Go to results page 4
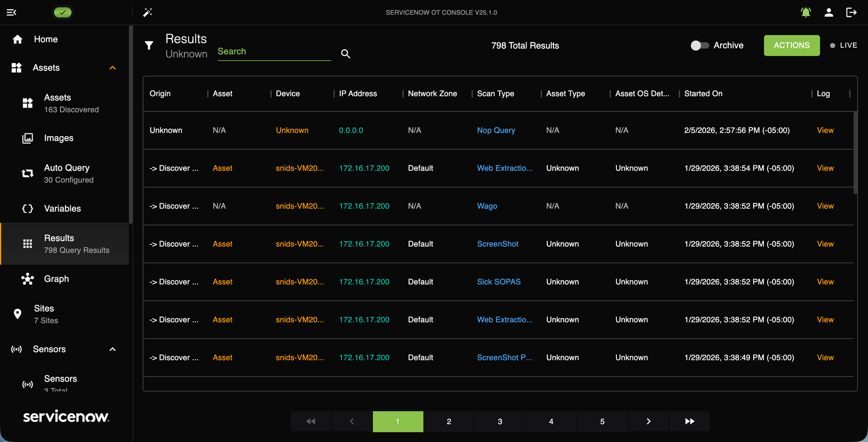868x442 pixels. (551, 422)
